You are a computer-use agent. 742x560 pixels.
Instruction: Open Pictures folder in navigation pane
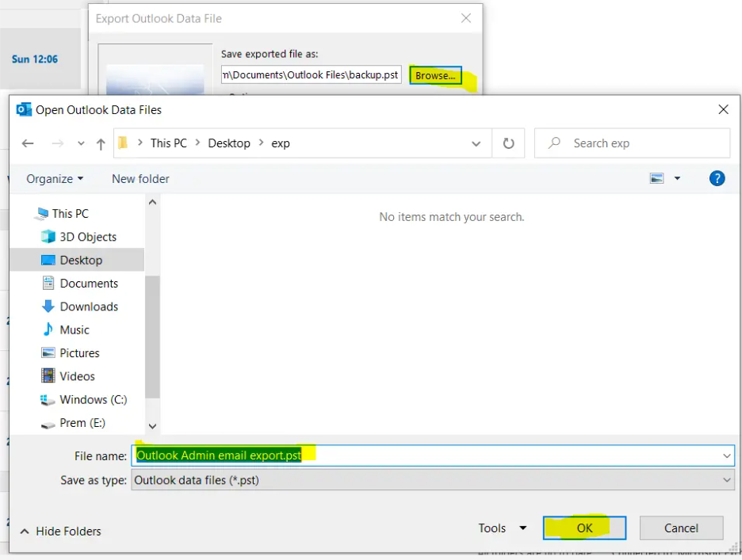pyautogui.click(x=79, y=352)
